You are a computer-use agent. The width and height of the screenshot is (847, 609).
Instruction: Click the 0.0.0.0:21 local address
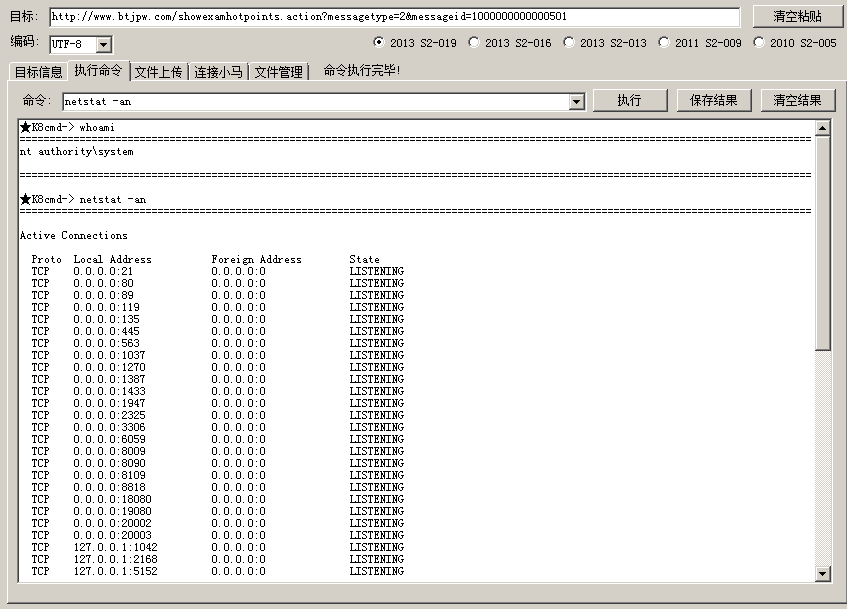click(x=103, y=271)
